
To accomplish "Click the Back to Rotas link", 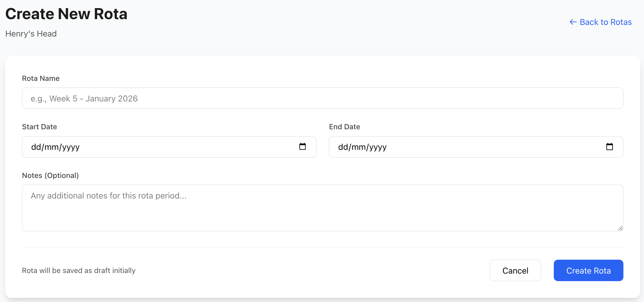I will [x=605, y=22].
